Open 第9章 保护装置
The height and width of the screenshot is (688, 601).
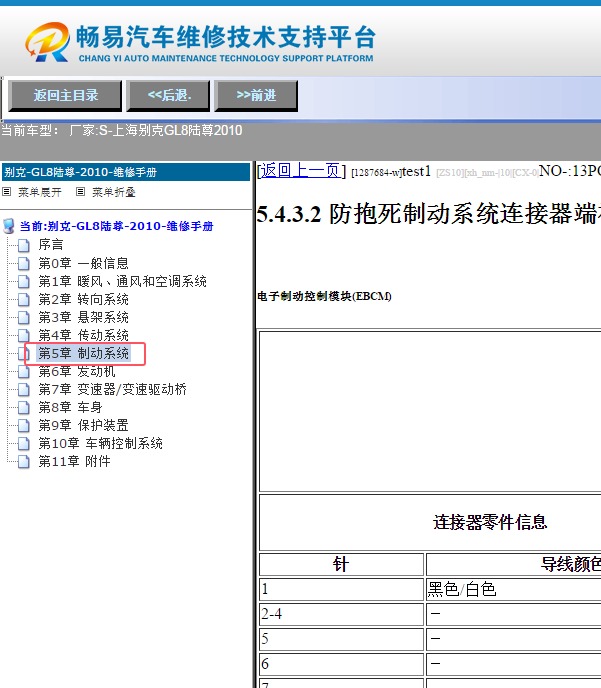tap(83, 425)
